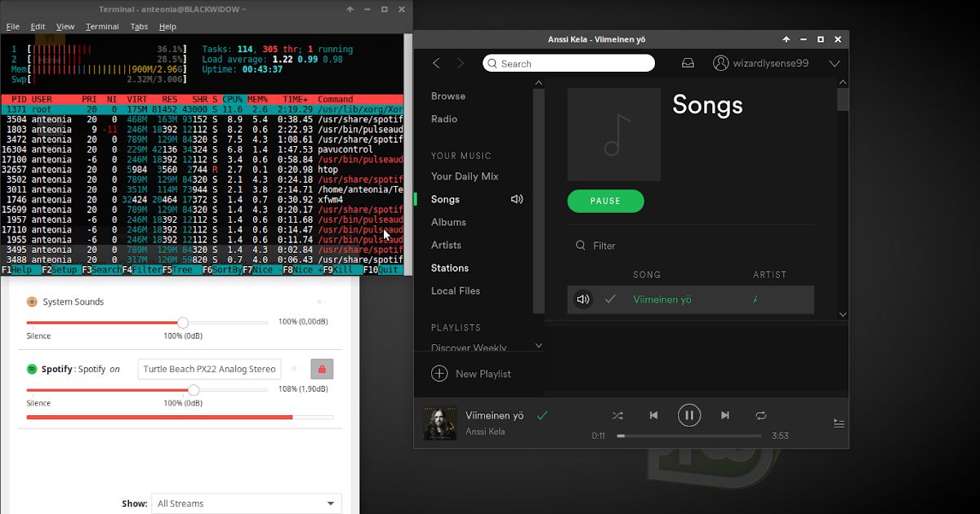Viewport: 980px width, 514px height.
Task: Go back with Spotify's left arrow
Action: click(x=436, y=63)
